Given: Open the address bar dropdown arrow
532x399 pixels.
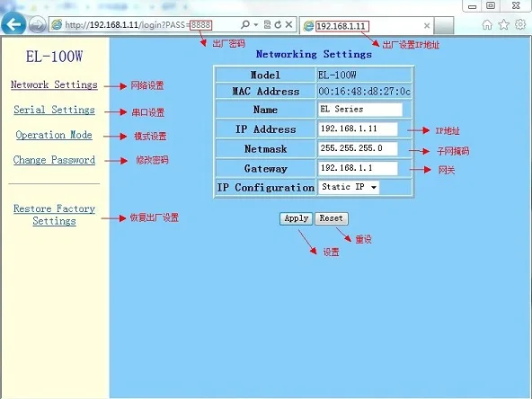Looking at the screenshot, I should [x=256, y=25].
